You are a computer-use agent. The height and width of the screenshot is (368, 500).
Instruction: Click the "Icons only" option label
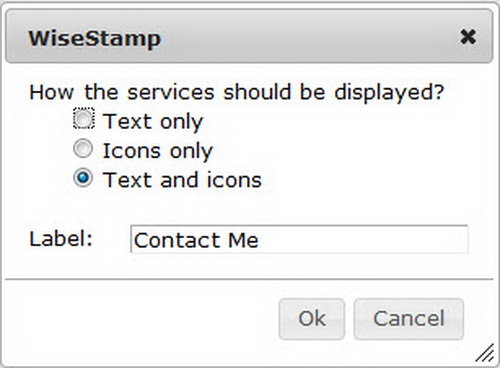point(158,151)
